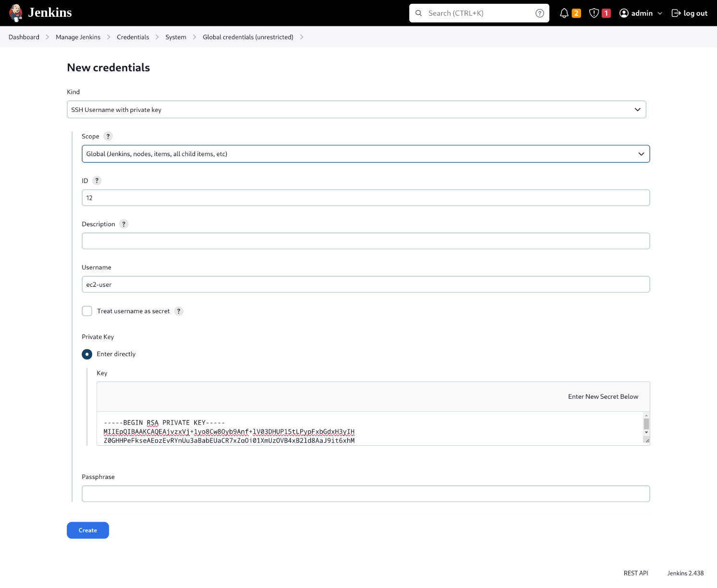Screen dimensions: 717x588
Task: Click the New credentials heading
Action: click(109, 68)
